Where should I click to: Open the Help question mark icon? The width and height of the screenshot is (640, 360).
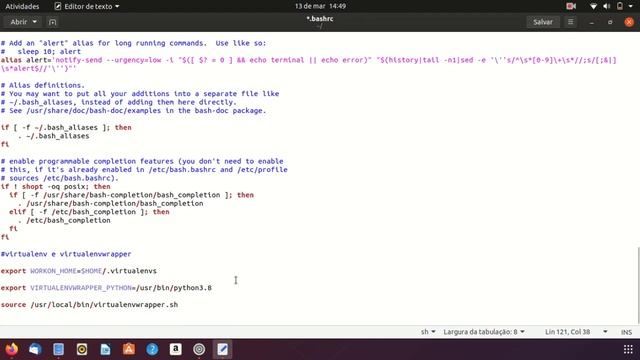[152, 349]
